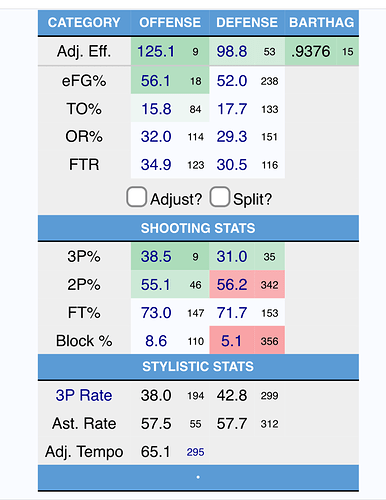
Task: Select the eFG% defense value 52.0
Action: point(232,81)
